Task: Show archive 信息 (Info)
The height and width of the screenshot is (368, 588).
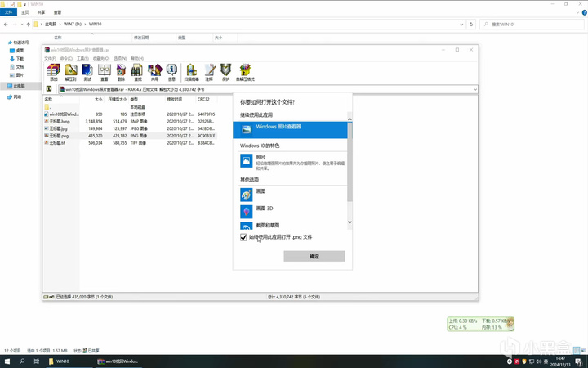Action: (x=171, y=72)
